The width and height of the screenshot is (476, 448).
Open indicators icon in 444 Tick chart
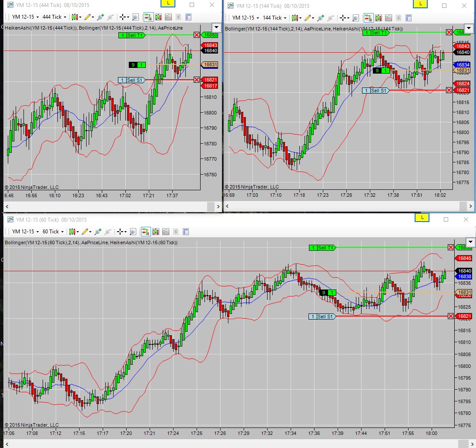168,17
